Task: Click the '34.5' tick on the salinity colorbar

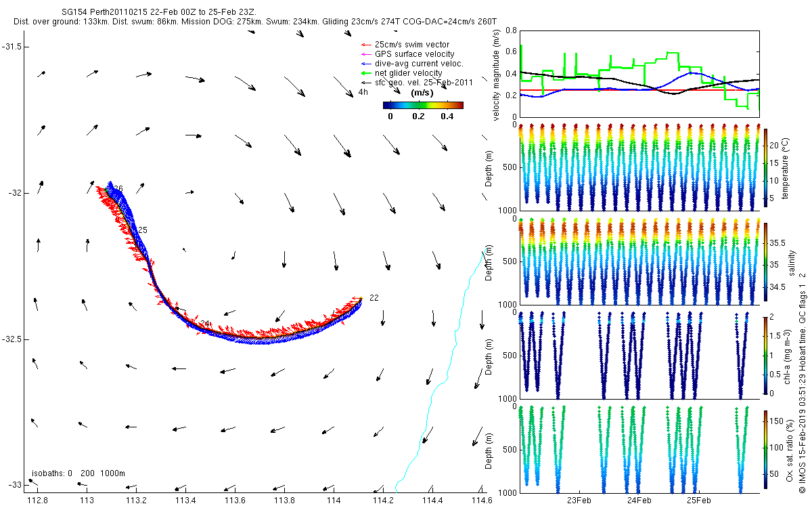Action: click(x=777, y=287)
